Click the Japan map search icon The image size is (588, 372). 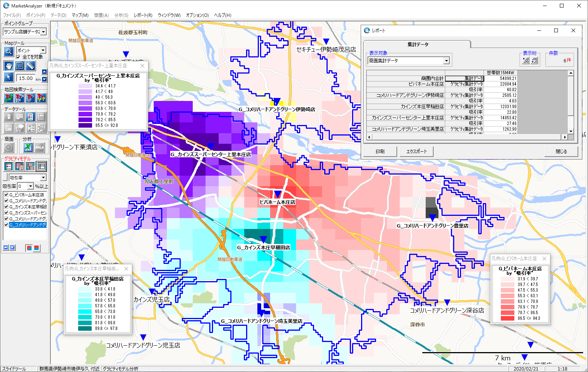click(x=9, y=98)
